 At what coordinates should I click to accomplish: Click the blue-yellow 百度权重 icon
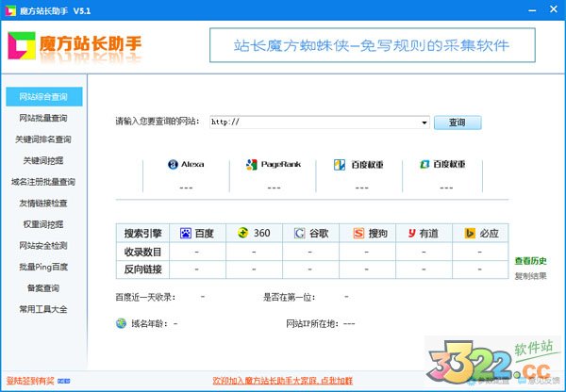click(340, 165)
